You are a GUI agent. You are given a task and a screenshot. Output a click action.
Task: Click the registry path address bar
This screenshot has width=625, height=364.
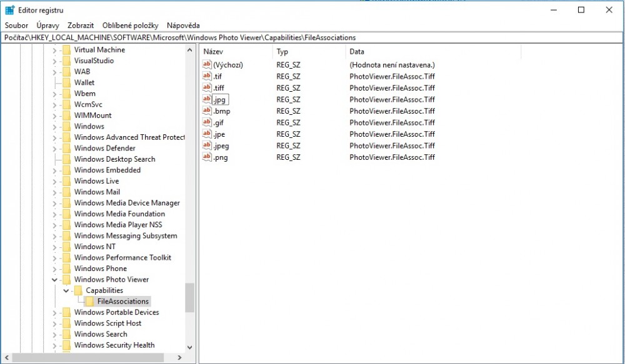coord(312,37)
